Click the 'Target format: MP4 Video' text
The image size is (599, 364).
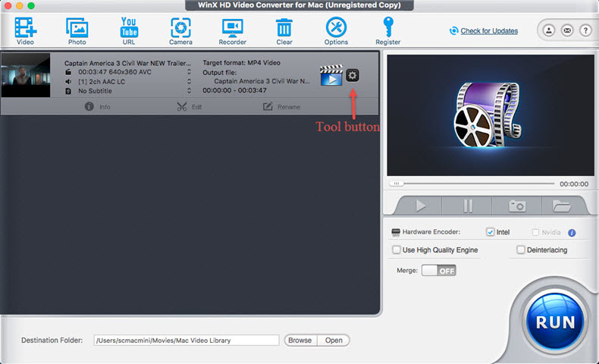[x=241, y=63]
